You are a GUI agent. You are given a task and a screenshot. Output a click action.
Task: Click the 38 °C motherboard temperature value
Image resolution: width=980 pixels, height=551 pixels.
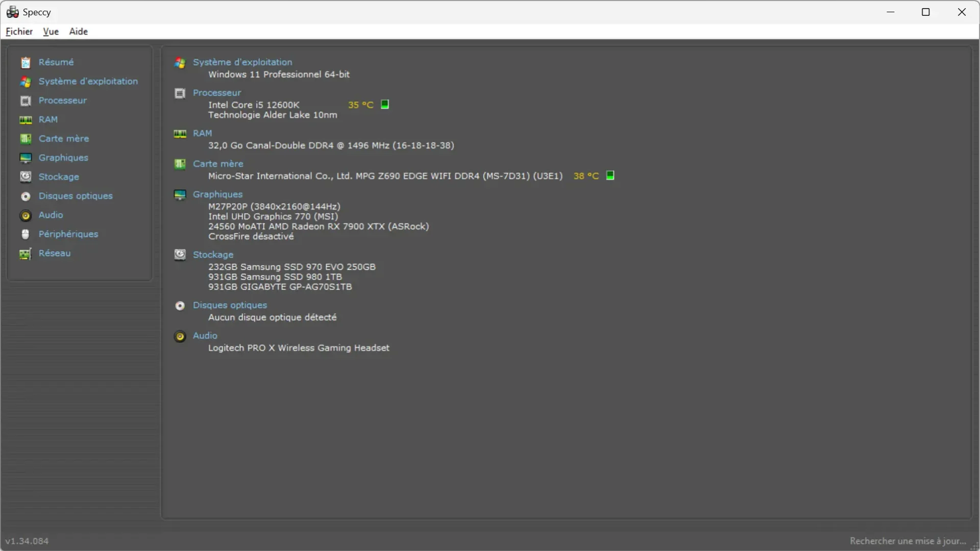click(586, 176)
